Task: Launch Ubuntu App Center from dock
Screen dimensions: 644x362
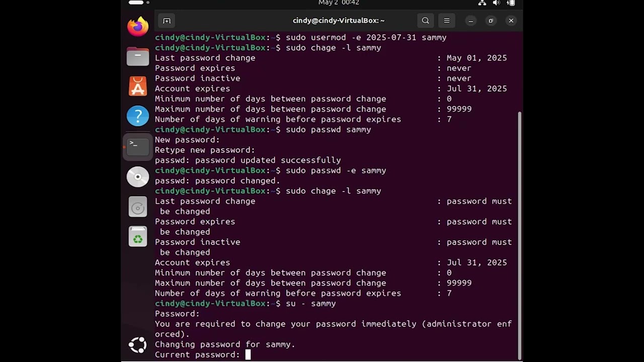Action: (137, 86)
